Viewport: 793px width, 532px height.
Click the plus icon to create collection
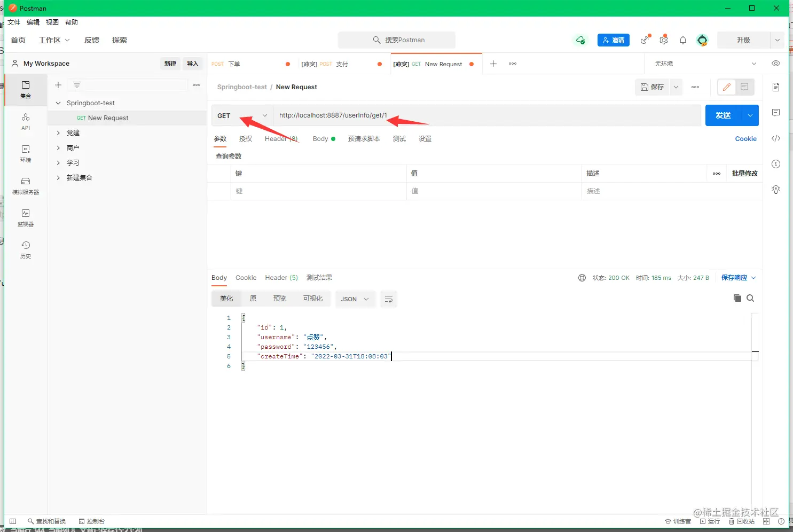(x=58, y=85)
